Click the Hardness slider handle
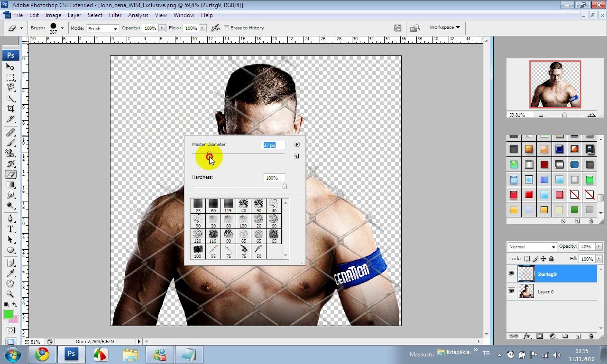 click(285, 186)
